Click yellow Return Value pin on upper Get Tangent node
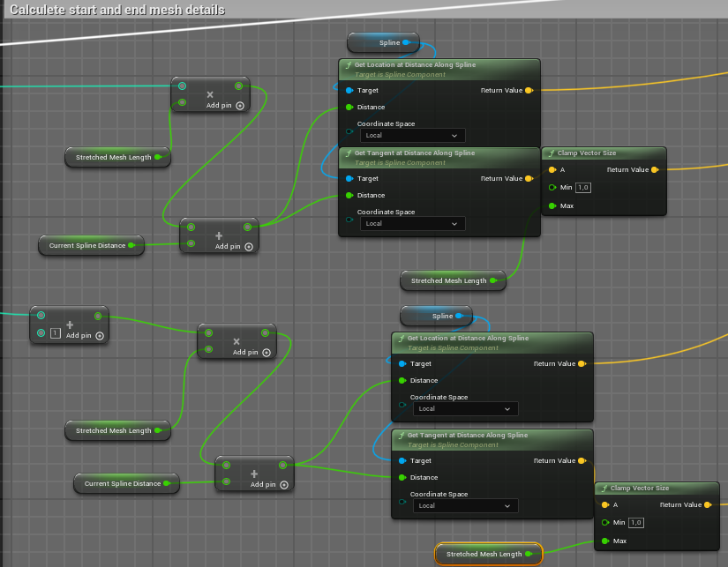Image resolution: width=728 pixels, height=567 pixels. click(529, 179)
